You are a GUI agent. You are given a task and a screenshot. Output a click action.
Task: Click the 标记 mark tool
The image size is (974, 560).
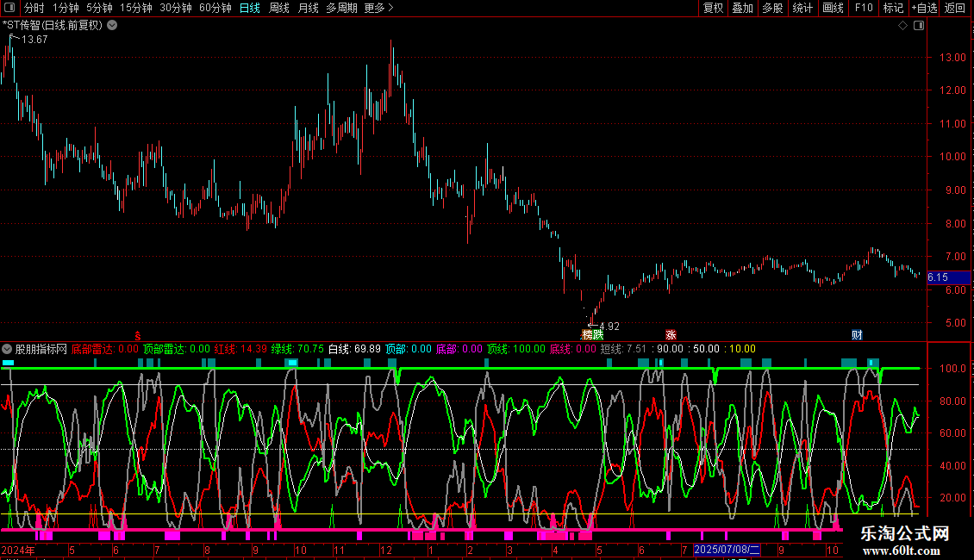point(893,8)
